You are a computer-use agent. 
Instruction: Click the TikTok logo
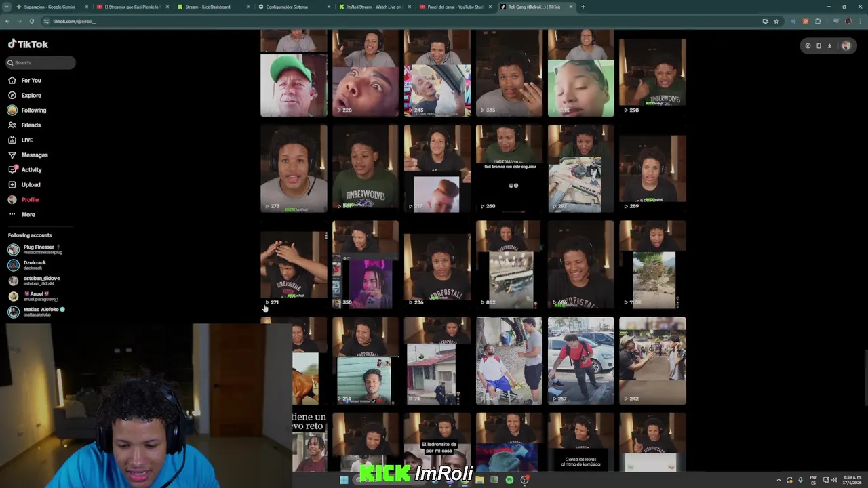point(28,44)
